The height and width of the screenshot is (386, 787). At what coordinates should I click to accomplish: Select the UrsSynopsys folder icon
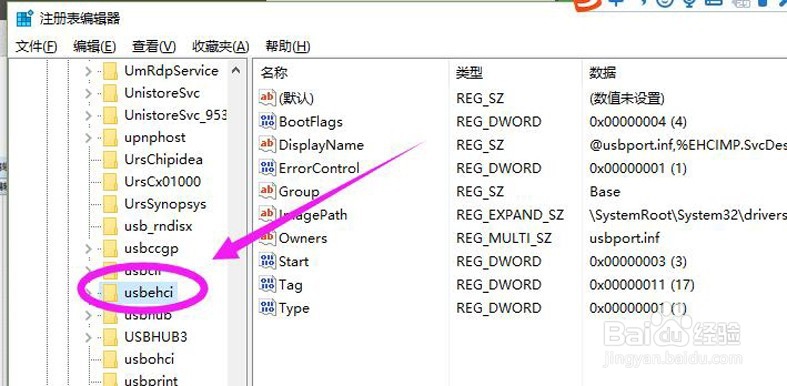(110, 204)
